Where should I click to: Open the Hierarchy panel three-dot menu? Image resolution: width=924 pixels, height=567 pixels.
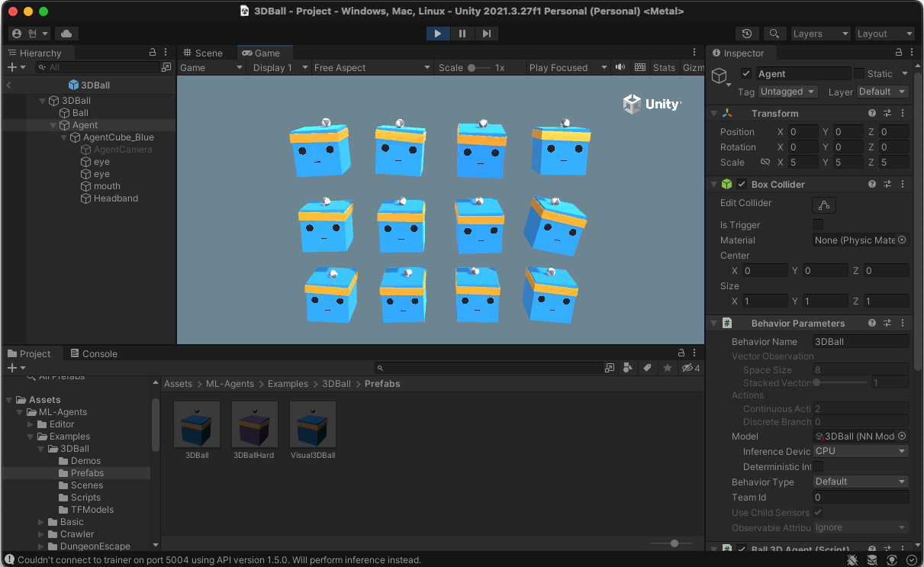pyautogui.click(x=167, y=53)
